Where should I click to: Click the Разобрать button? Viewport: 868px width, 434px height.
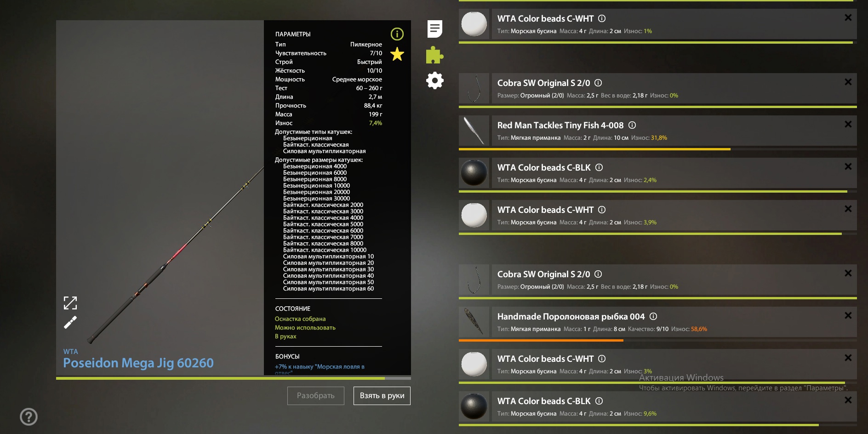pyautogui.click(x=316, y=396)
